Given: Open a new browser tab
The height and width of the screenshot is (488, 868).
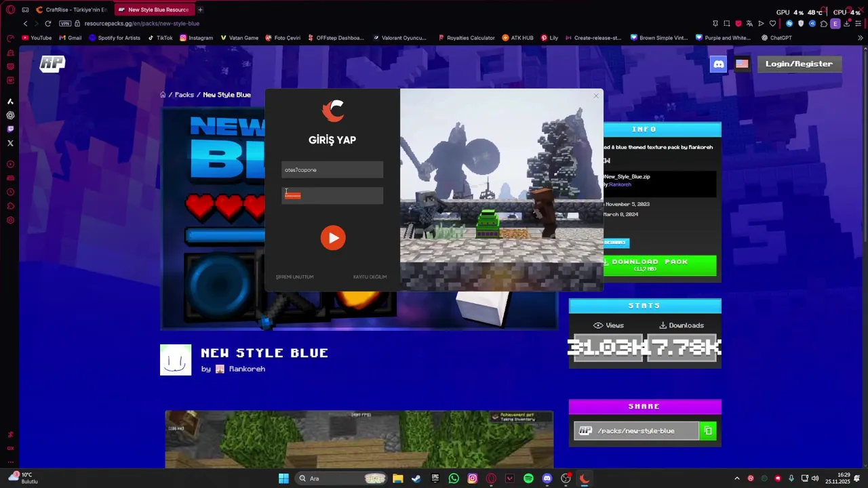Looking at the screenshot, I should tap(200, 10).
